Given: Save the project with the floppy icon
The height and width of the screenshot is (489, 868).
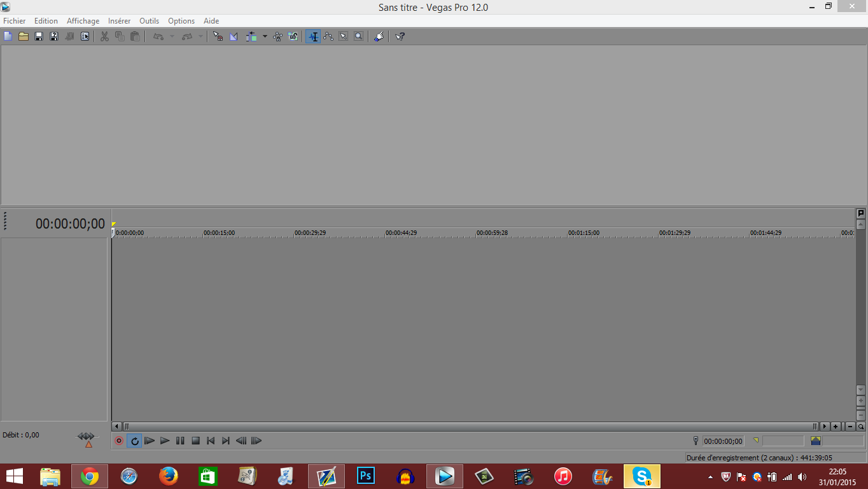Looking at the screenshot, I should point(39,36).
